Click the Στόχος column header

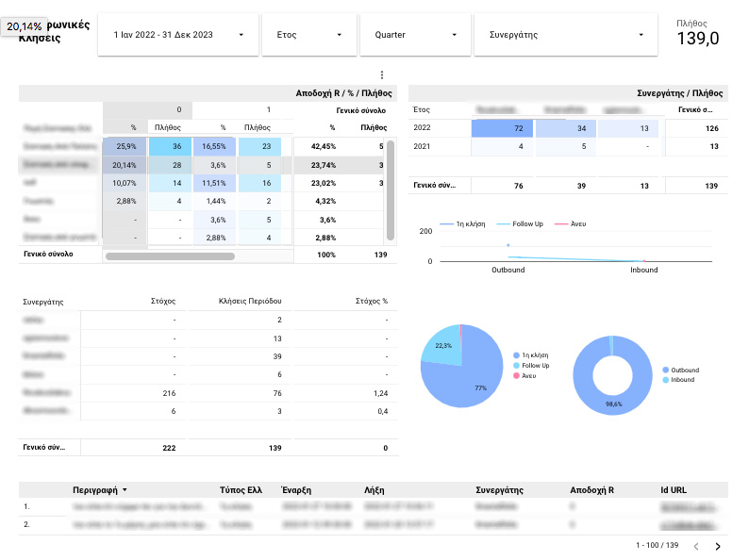point(163,302)
